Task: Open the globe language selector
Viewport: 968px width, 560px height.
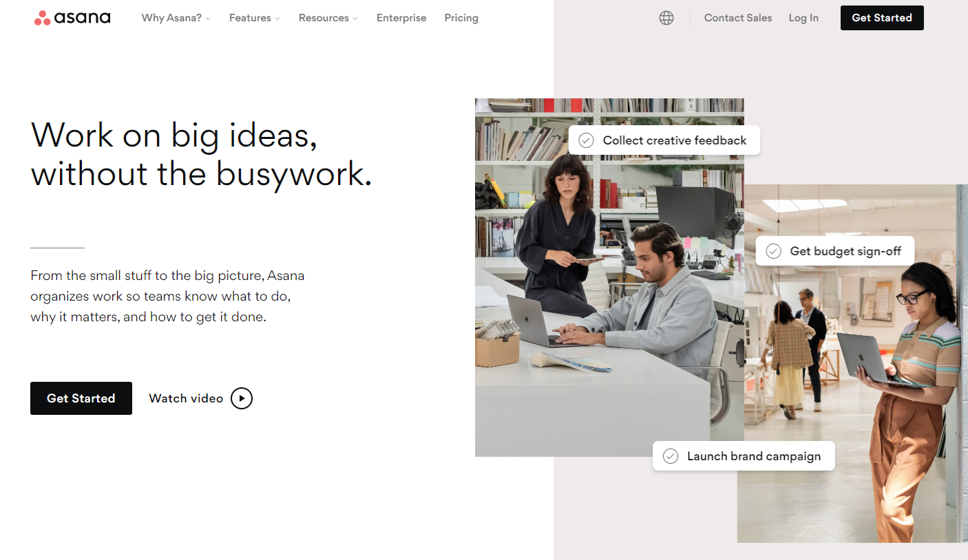Action: (x=666, y=18)
